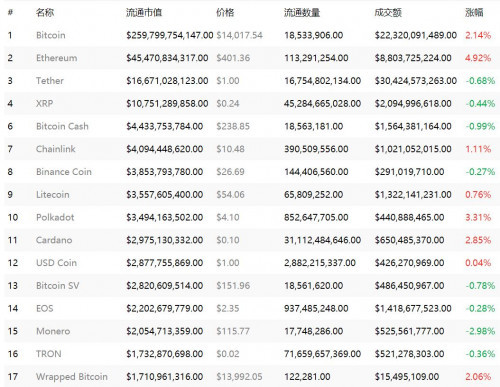Open the Ethereum coin link

click(56, 58)
